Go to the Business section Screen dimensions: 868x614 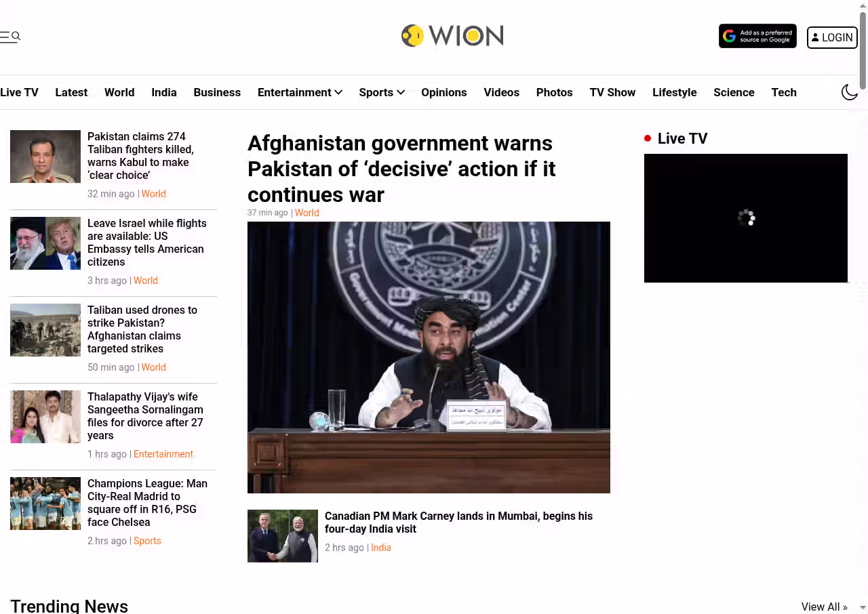click(x=217, y=92)
